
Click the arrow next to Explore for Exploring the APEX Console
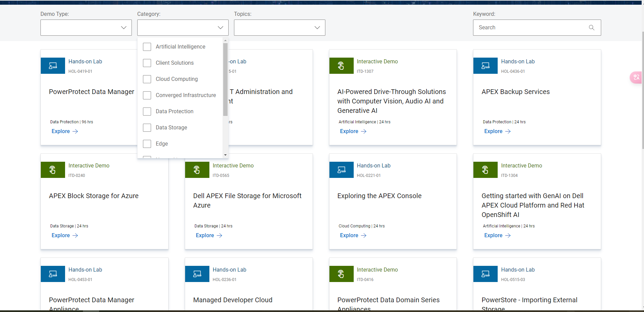(363, 236)
